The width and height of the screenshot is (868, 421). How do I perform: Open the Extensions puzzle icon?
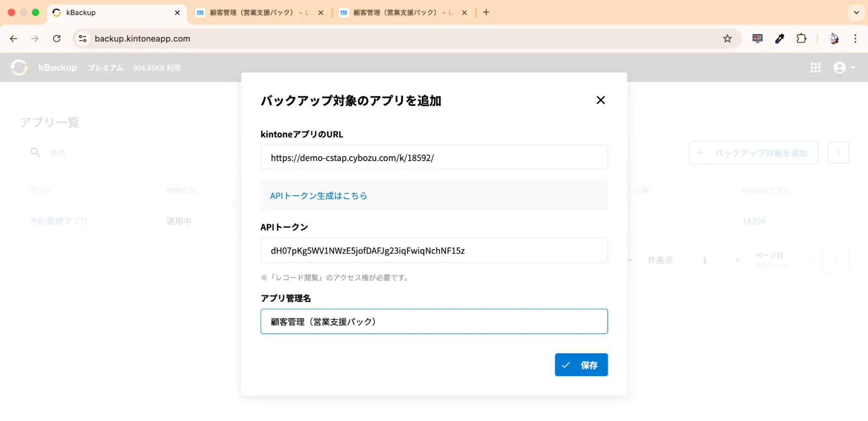tap(801, 39)
